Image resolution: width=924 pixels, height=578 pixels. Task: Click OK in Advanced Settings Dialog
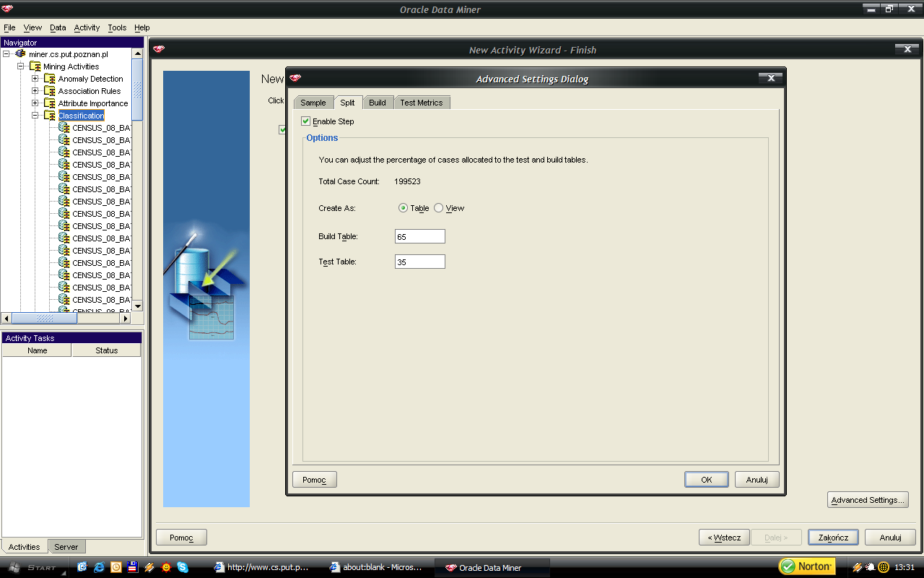click(x=707, y=480)
